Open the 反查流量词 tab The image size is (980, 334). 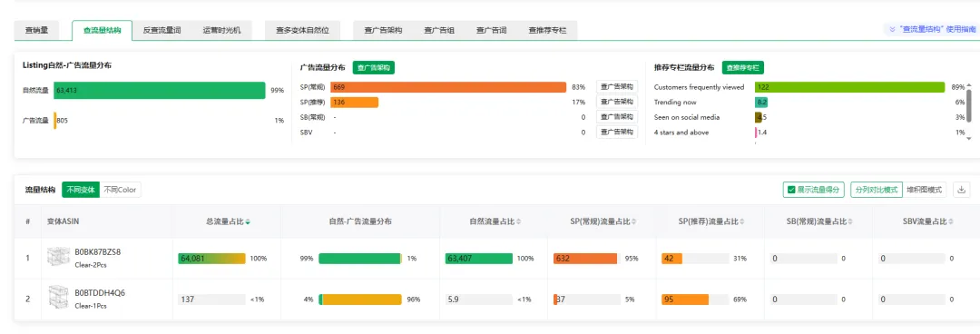pos(162,30)
